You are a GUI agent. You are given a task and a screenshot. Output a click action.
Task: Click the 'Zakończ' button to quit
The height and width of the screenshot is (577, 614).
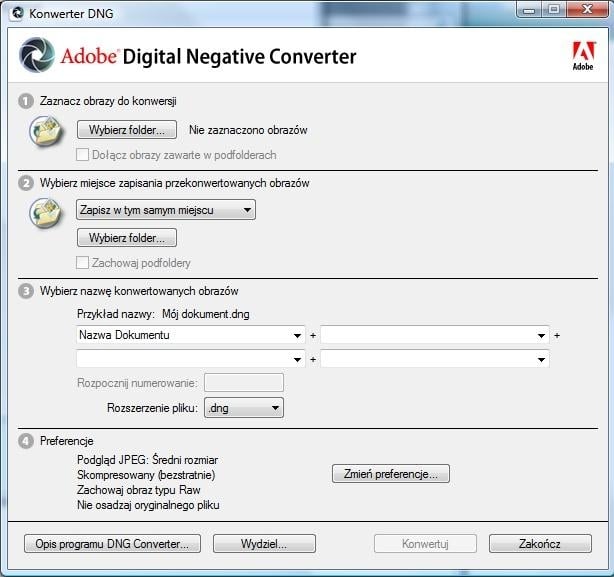pyautogui.click(x=540, y=544)
